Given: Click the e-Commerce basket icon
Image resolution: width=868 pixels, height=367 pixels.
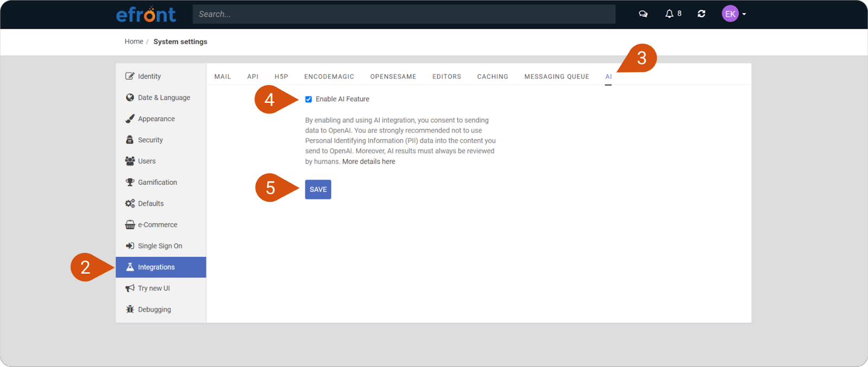Looking at the screenshot, I should (x=130, y=225).
